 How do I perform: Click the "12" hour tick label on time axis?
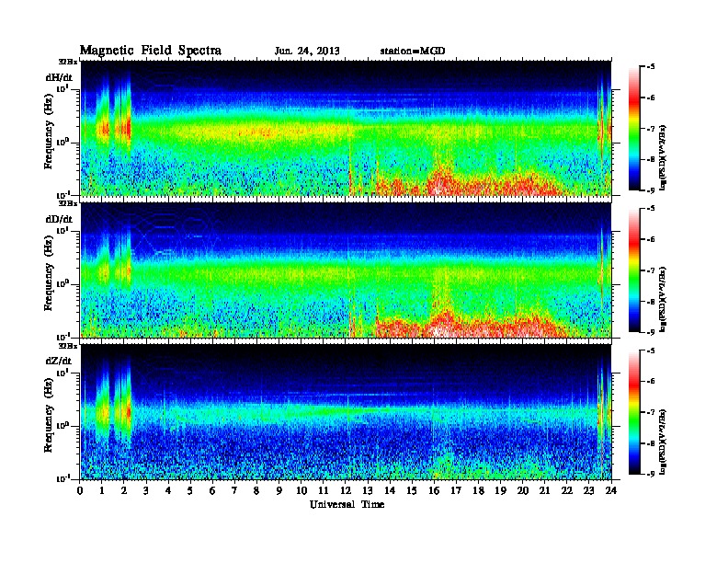(345, 490)
